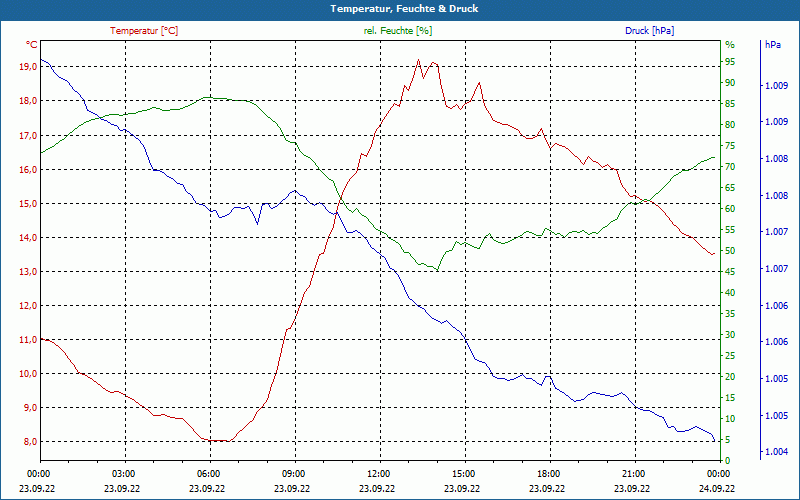This screenshot has height=500, width=800.
Task: Click the '9,0' temperature axis value
Action: [31, 408]
